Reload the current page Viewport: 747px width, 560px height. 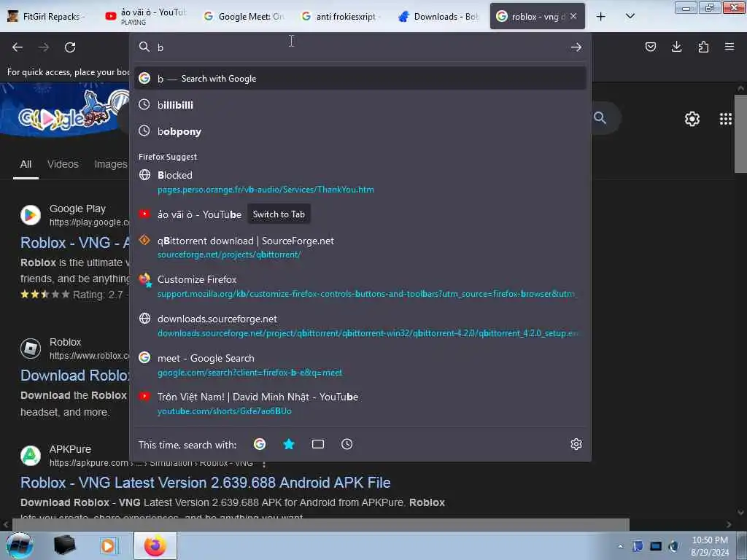click(70, 47)
